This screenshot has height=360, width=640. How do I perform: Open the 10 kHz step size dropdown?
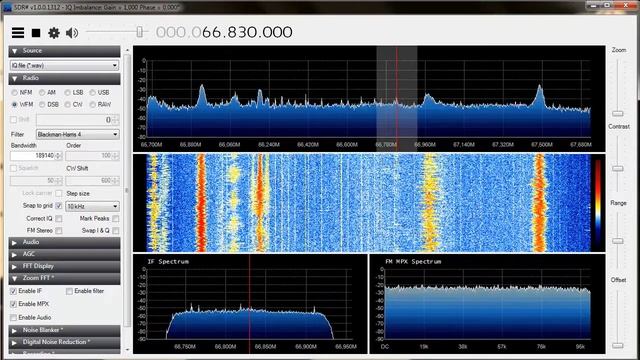[92, 206]
